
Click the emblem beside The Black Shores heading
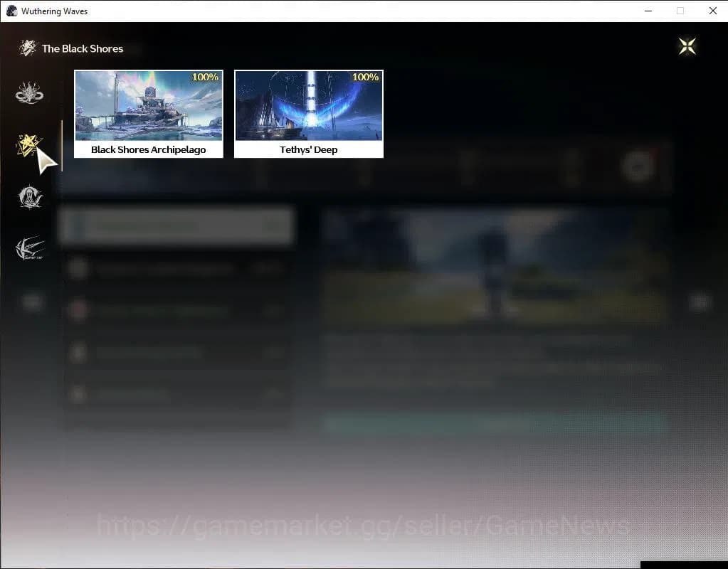(x=28, y=48)
